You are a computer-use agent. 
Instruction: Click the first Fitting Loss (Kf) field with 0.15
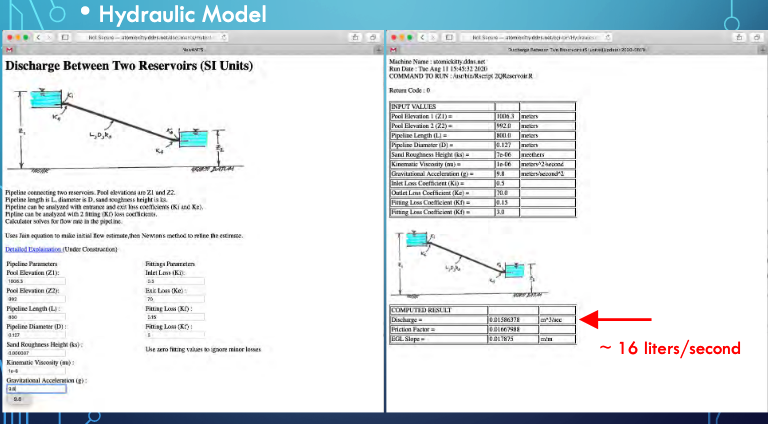coord(175,317)
